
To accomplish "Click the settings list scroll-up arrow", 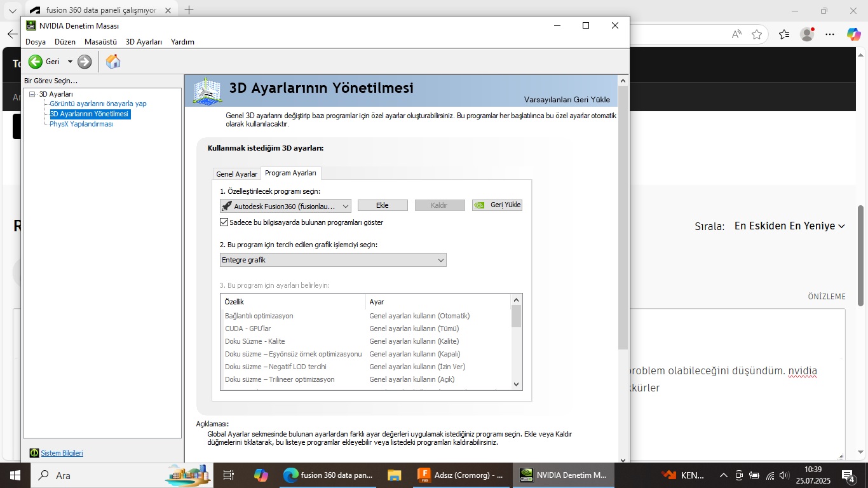I will (516, 300).
